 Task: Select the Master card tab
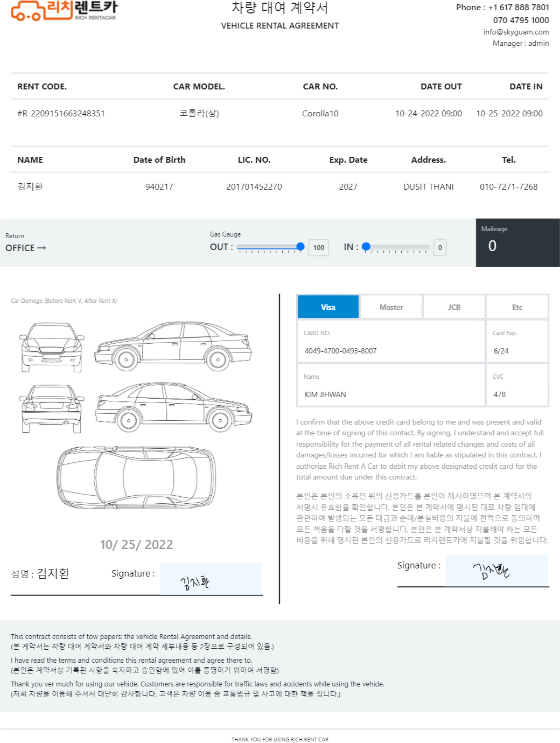[x=391, y=307]
